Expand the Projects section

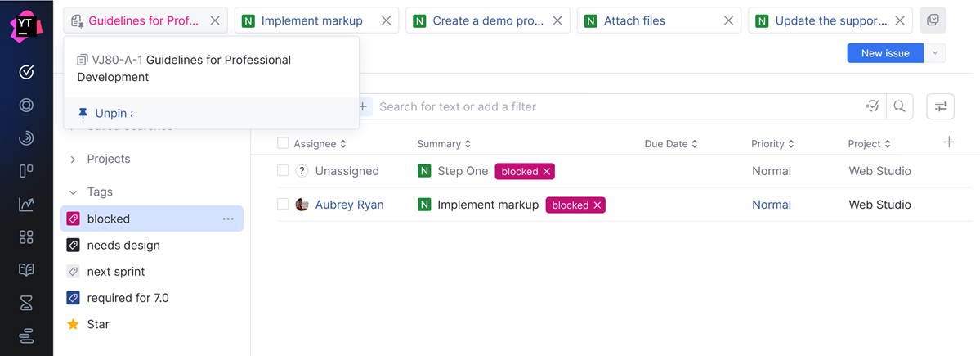[73, 159]
